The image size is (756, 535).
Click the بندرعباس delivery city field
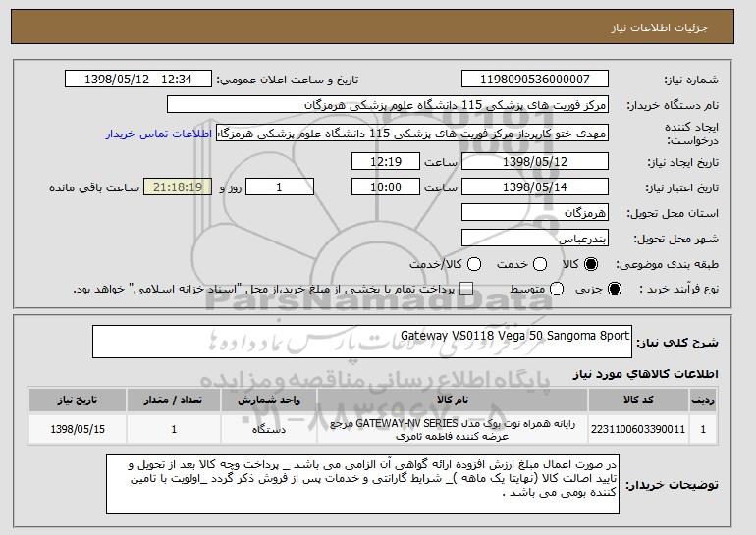[535, 239]
